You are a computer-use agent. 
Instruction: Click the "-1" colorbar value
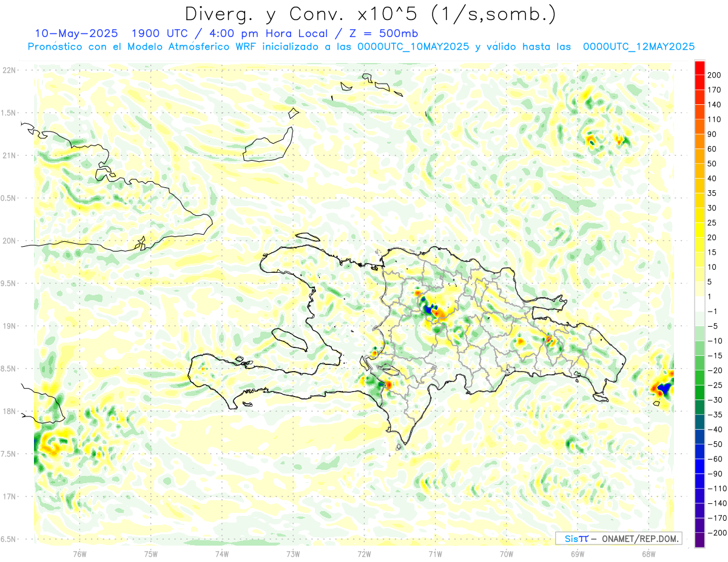[x=712, y=311]
